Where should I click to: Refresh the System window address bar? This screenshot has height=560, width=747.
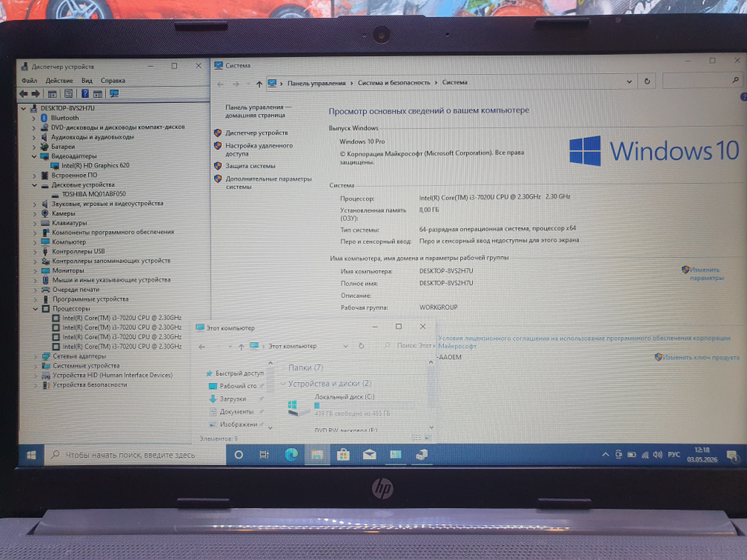(647, 81)
